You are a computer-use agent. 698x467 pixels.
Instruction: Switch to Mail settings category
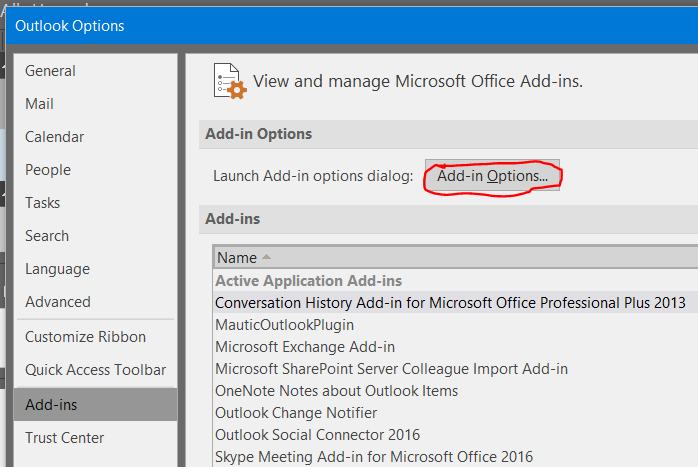(x=39, y=104)
